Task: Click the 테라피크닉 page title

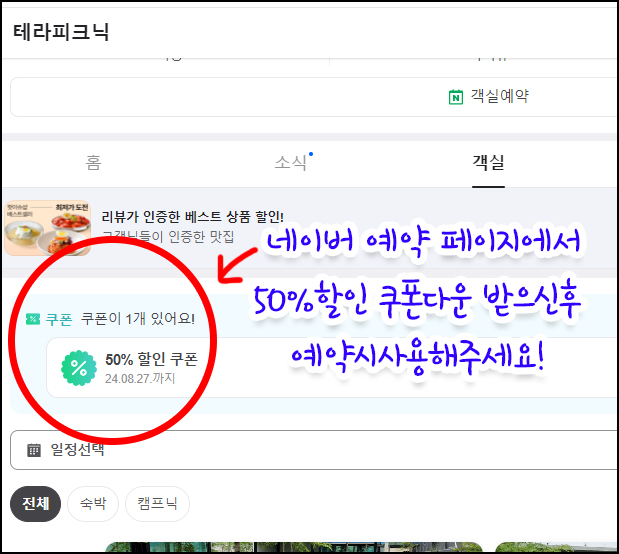Action: [61, 31]
